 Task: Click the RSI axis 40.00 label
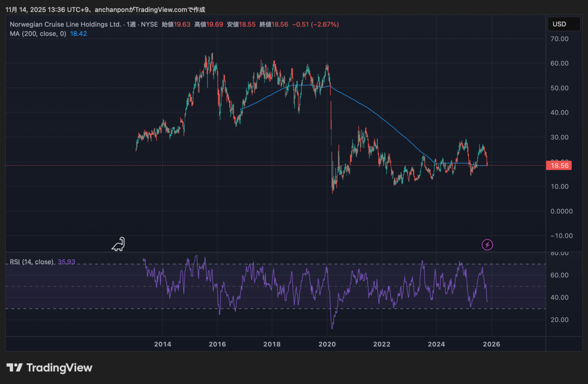[x=560, y=297]
